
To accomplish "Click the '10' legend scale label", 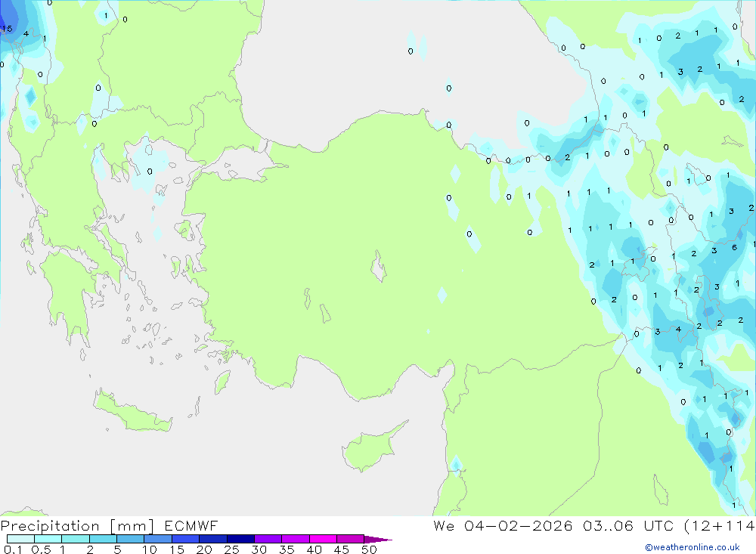I will pyautogui.click(x=150, y=549).
